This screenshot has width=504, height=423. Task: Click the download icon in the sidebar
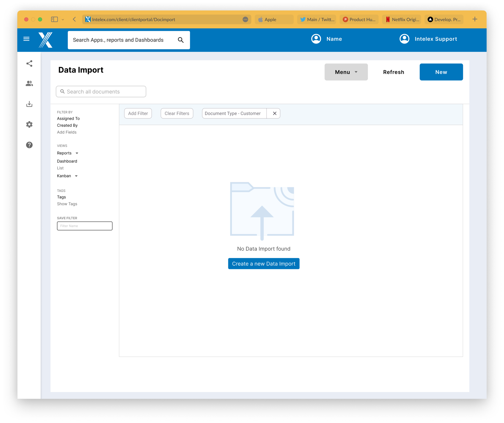(29, 104)
